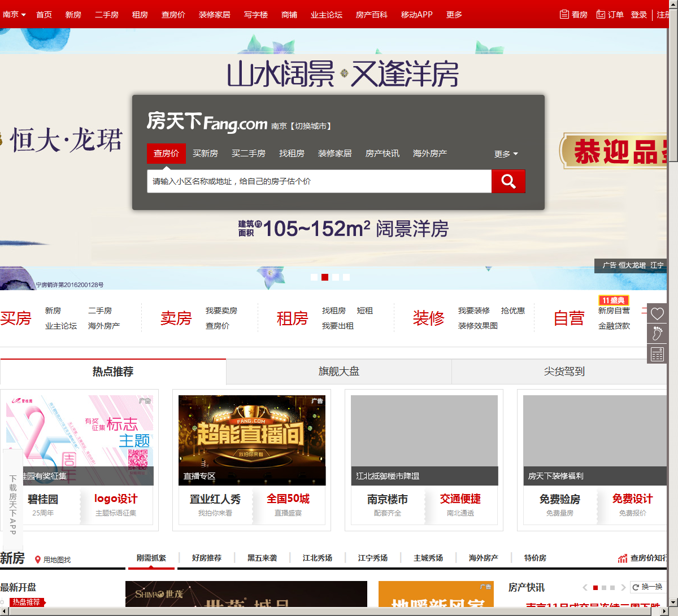This screenshot has height=616, width=678.
Task: Click the 查房价知行情 chart icon
Action: pos(623,558)
